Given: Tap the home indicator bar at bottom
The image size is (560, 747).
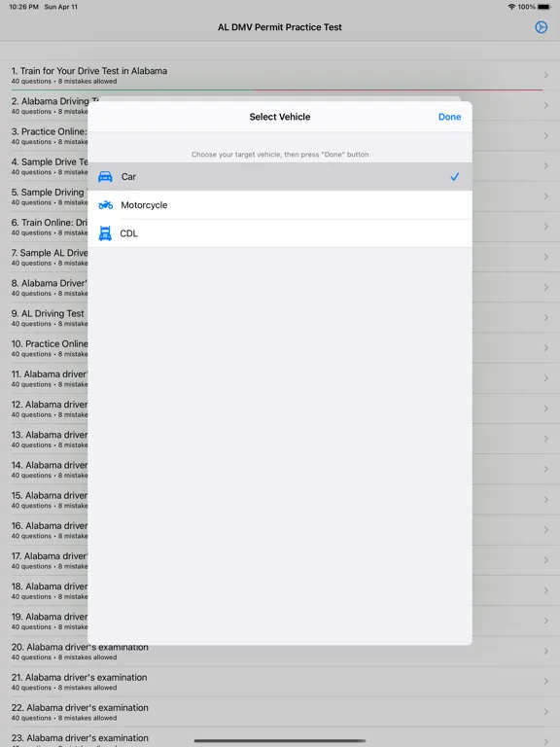Looking at the screenshot, I should (x=280, y=741).
